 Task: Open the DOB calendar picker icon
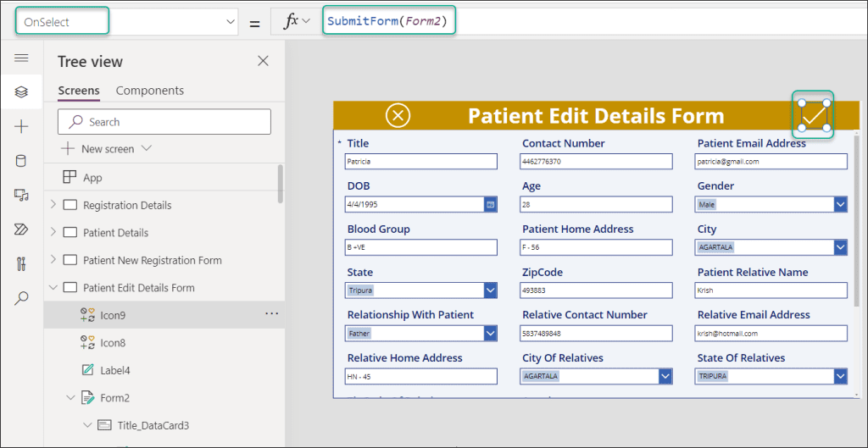[491, 205]
